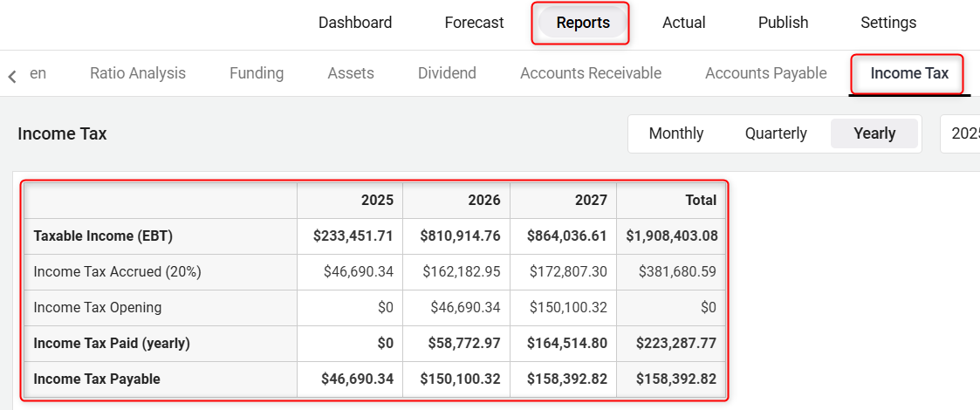
Task: Select the Reports menu item
Action: (583, 24)
